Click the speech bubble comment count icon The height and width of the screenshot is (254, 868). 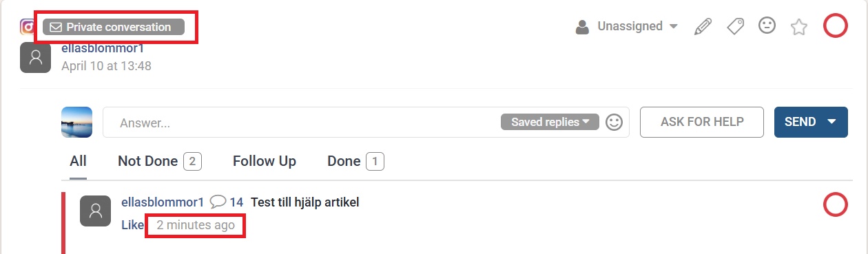218,202
